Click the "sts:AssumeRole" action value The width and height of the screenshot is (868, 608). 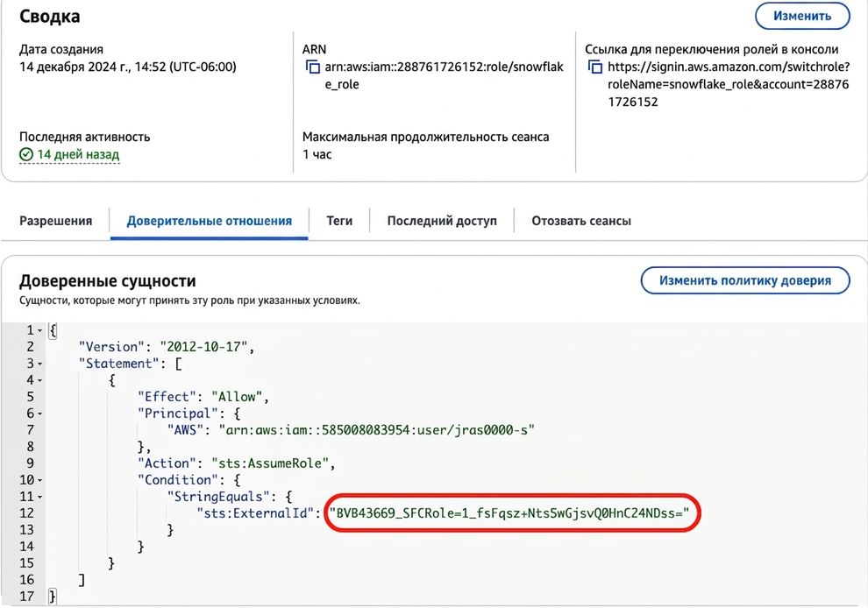(x=270, y=463)
